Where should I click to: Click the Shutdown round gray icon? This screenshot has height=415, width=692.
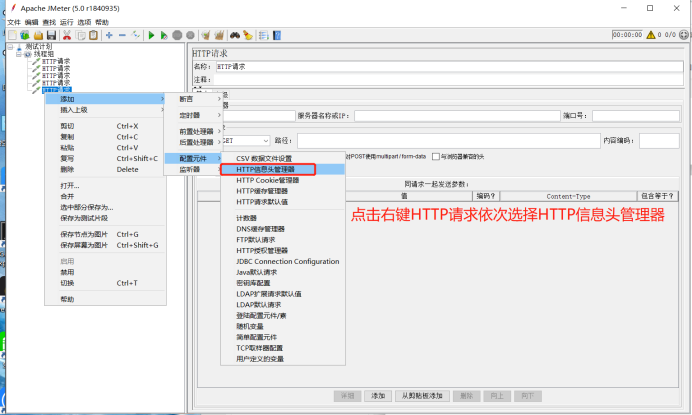[x=190, y=35]
